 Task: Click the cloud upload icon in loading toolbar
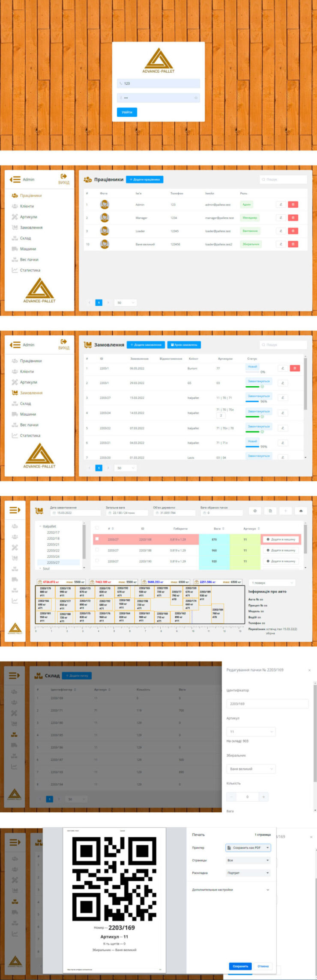point(301,511)
